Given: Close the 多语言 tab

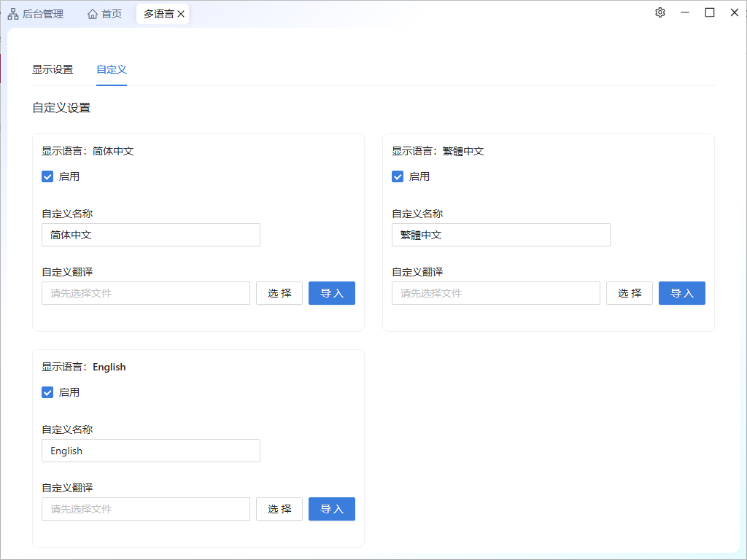Looking at the screenshot, I should [x=181, y=14].
